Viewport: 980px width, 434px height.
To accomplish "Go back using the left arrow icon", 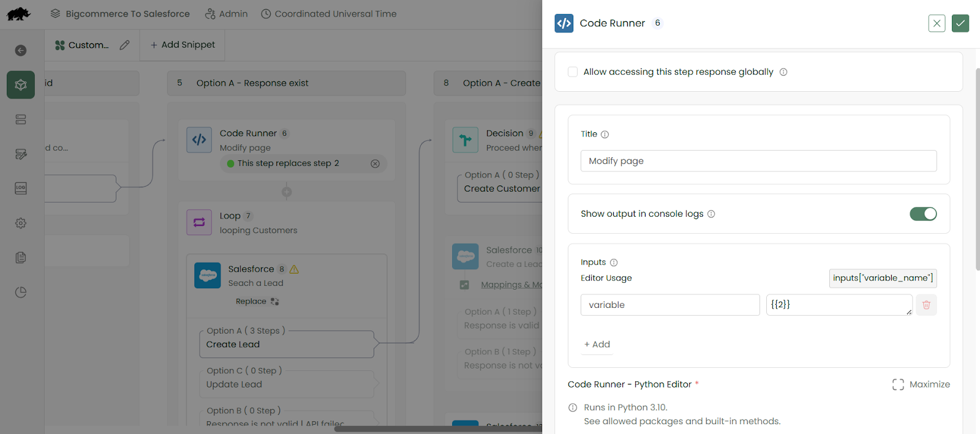I will [x=21, y=50].
